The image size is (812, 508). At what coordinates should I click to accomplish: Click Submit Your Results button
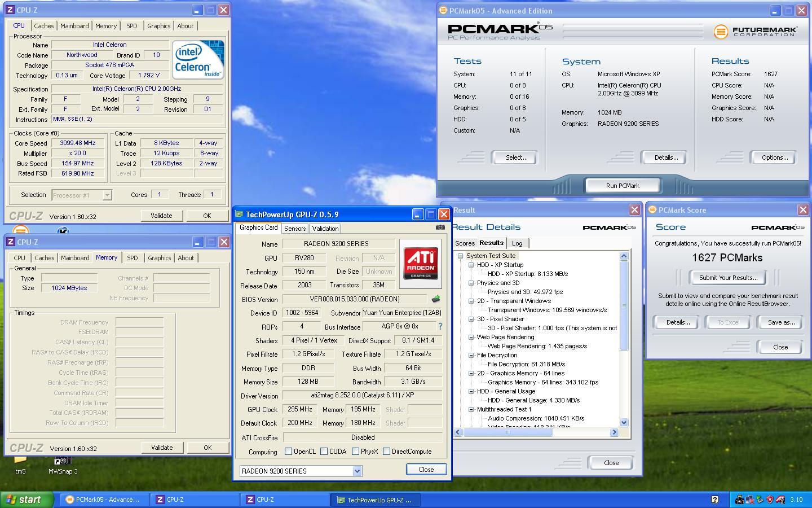pos(728,278)
